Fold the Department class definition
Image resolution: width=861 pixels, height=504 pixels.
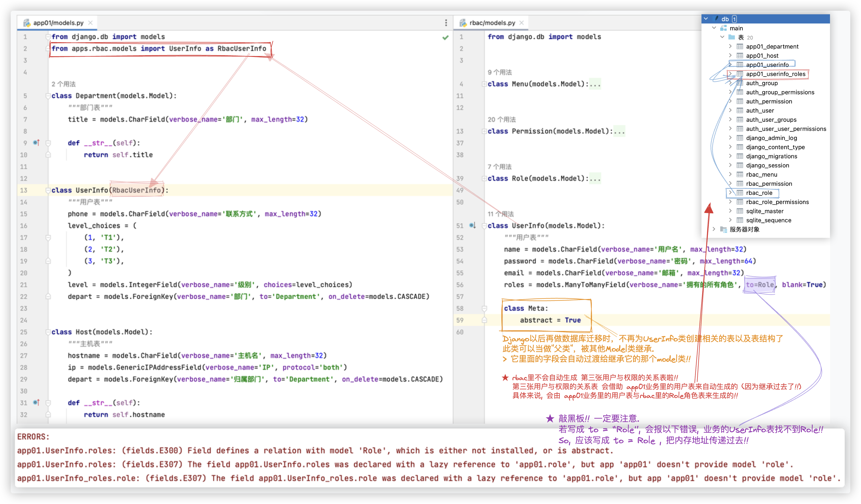[48, 96]
